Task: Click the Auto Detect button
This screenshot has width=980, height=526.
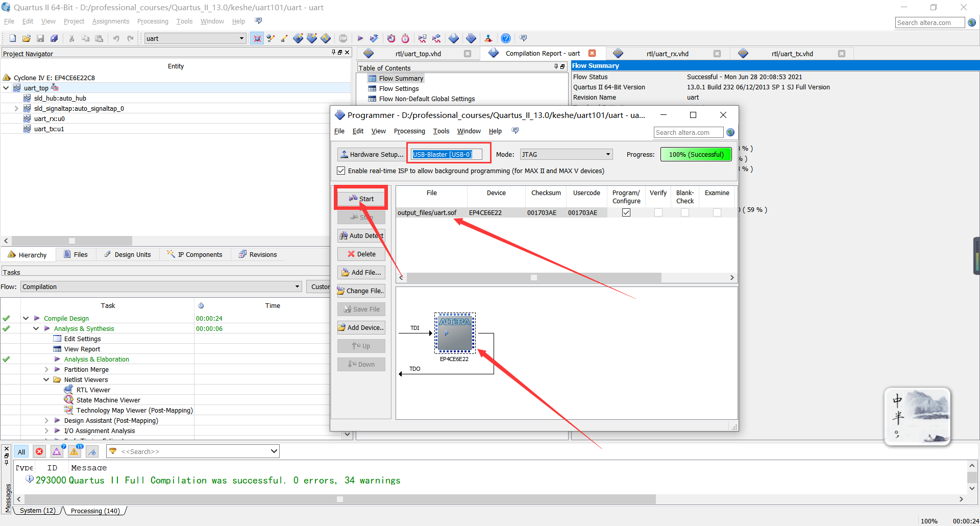Action: click(x=361, y=235)
